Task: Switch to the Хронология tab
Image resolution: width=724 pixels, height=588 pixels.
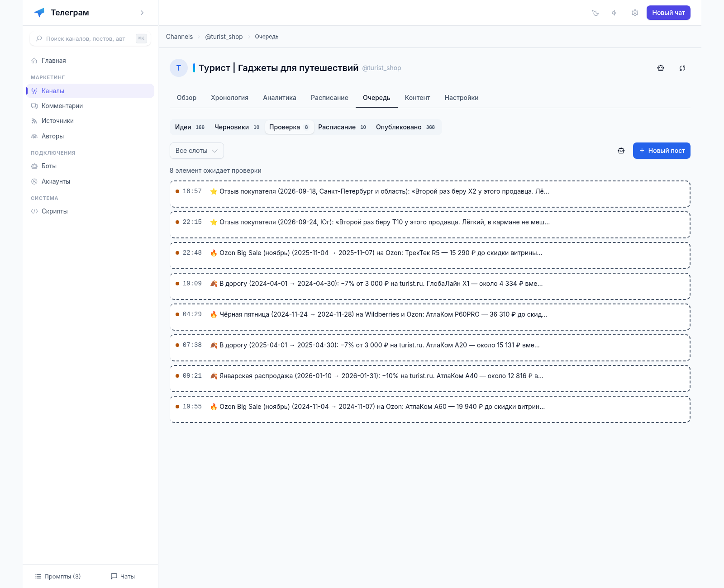Action: [x=229, y=98]
